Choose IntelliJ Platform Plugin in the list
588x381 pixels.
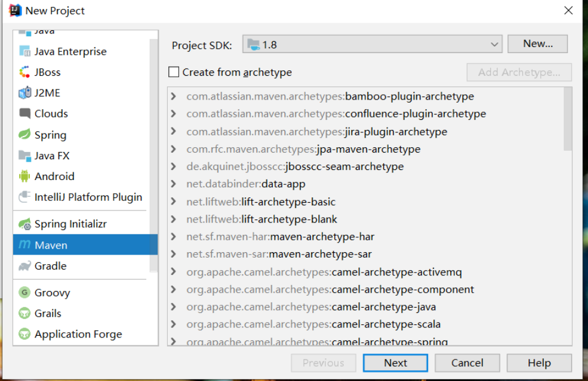click(x=88, y=197)
